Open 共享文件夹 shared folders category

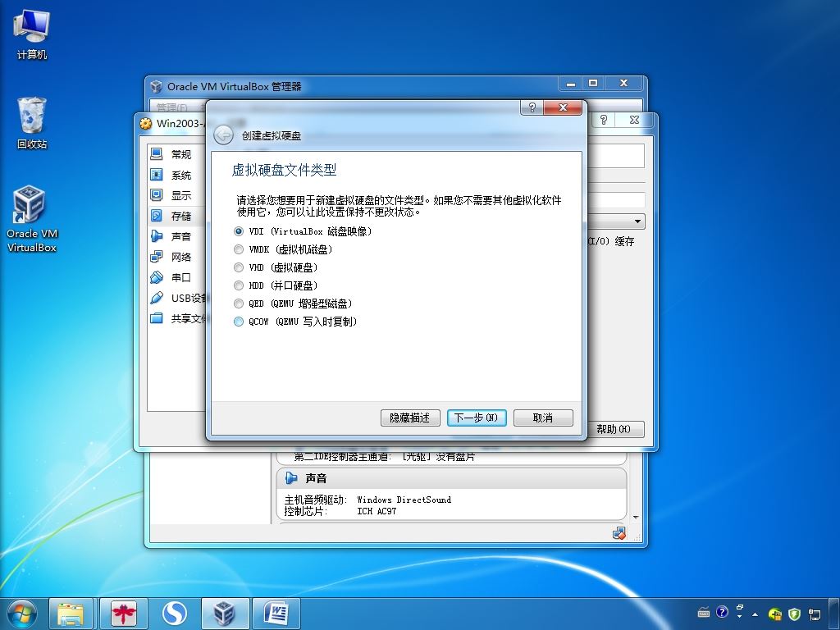point(176,318)
